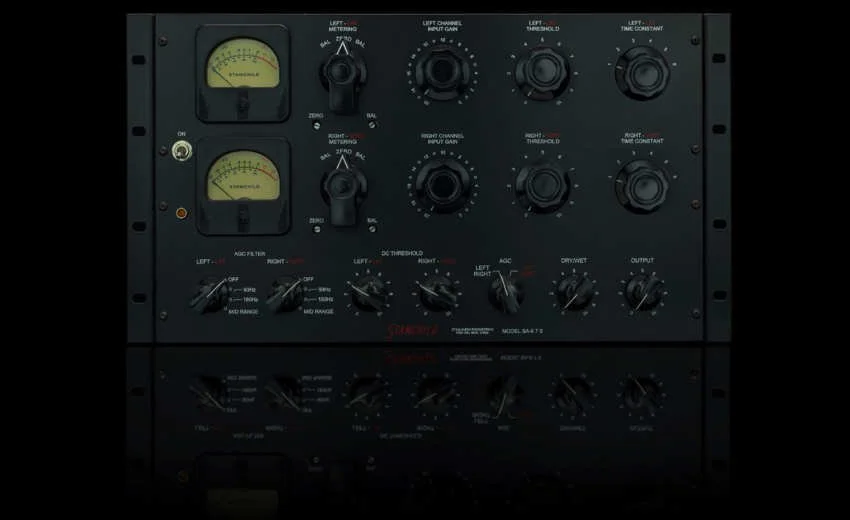Click the Left Time Constant knob
The image size is (850, 520).
click(642, 72)
